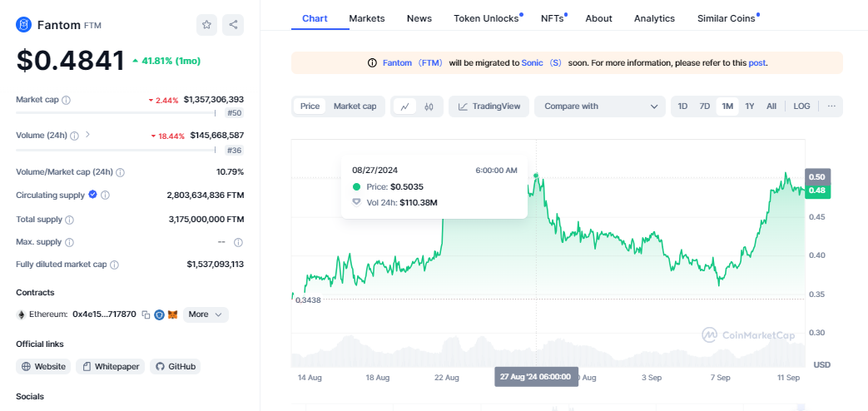Click the Volume rank #36 badge
This screenshot has height=411, width=868.
[x=235, y=150]
